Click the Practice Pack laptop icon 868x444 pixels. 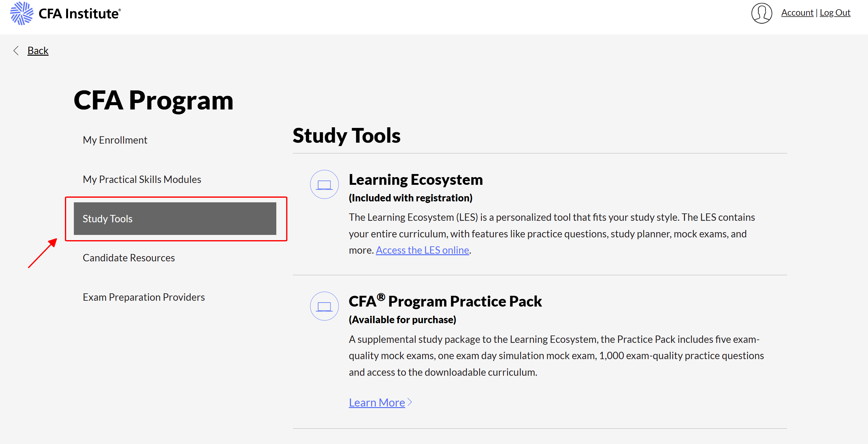coord(324,306)
